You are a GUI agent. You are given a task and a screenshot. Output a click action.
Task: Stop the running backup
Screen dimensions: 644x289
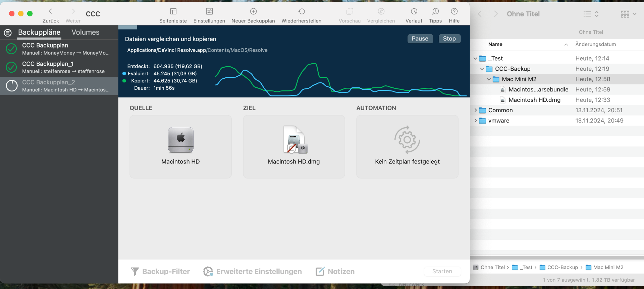point(449,39)
